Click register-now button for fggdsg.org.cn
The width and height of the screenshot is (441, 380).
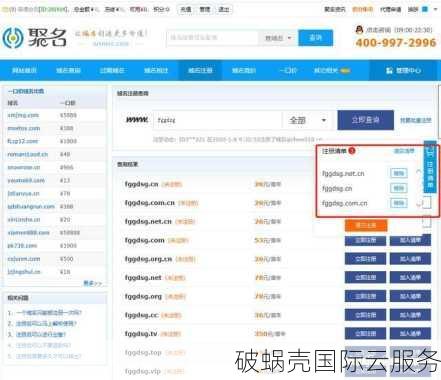365,259
